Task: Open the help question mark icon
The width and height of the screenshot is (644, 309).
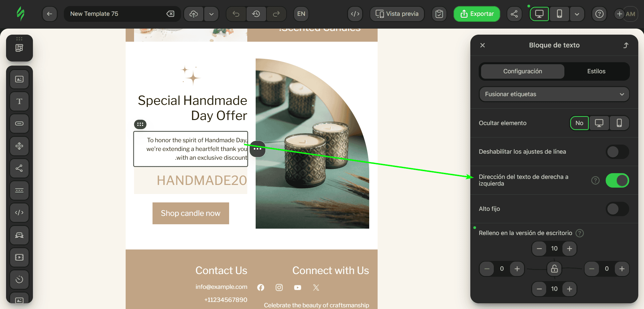Action: click(x=599, y=14)
